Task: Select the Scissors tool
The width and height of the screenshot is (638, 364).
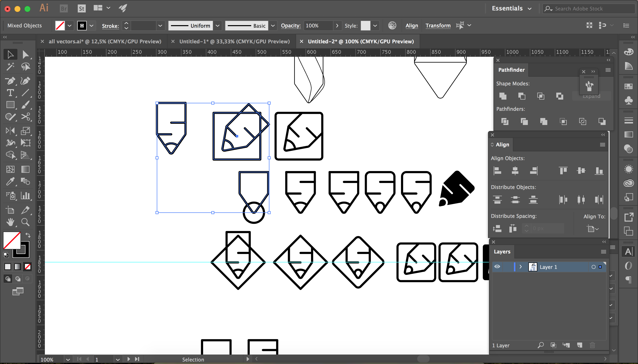Action: [x=25, y=117]
